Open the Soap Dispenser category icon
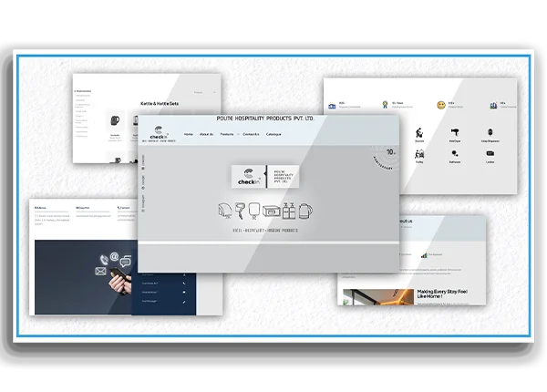Screen dimensions: 547x392 [490, 133]
